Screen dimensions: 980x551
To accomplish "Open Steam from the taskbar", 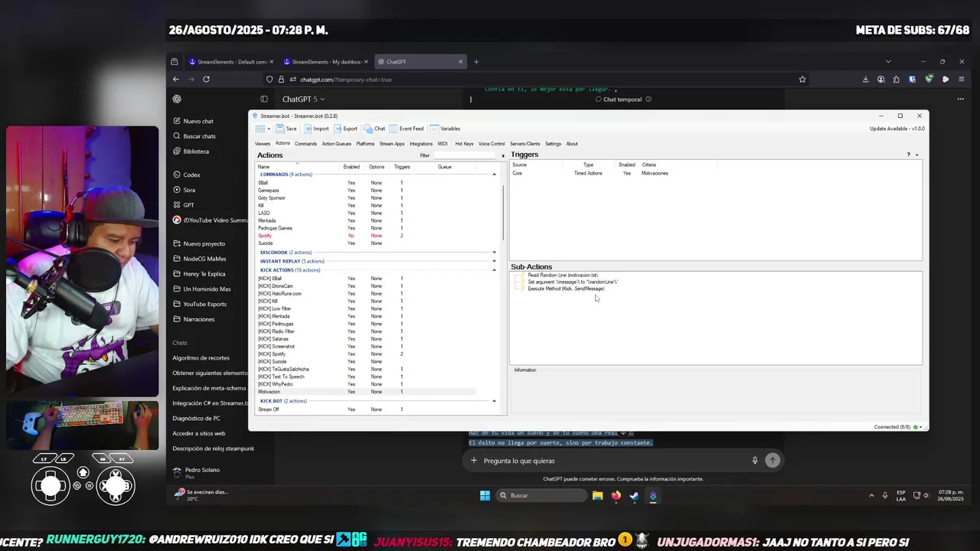I will click(634, 495).
